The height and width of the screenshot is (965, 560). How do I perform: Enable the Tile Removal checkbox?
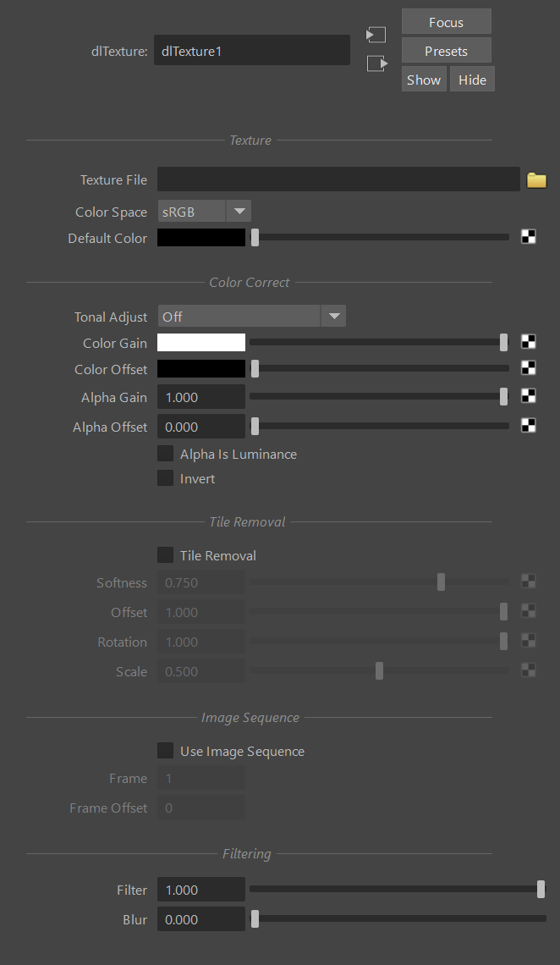166,555
